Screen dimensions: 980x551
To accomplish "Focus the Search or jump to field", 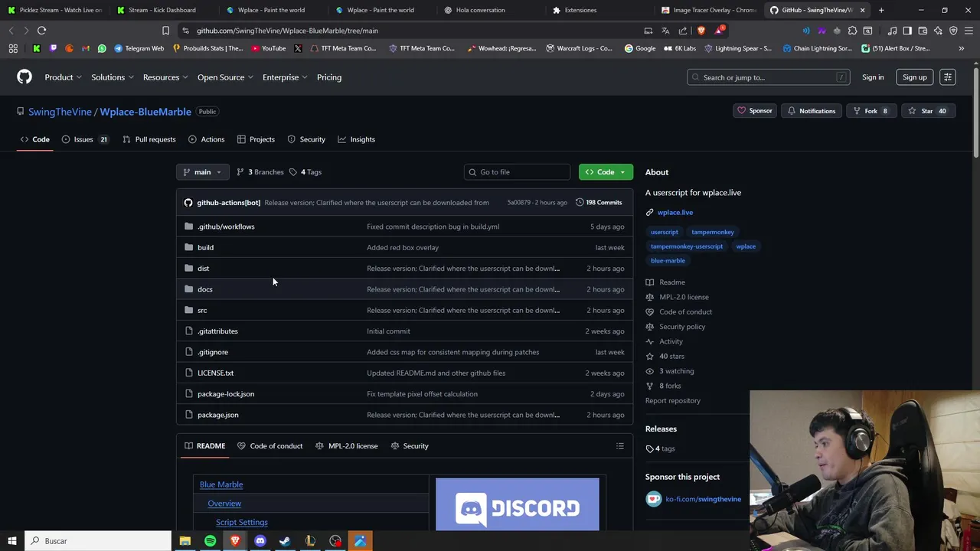I will (769, 77).
